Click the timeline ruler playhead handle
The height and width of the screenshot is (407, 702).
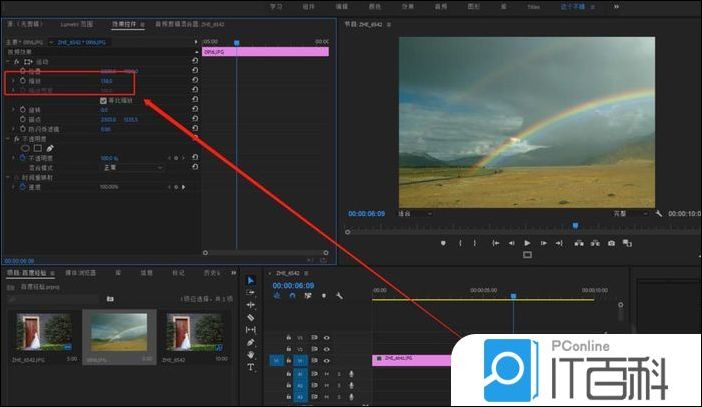click(x=514, y=296)
